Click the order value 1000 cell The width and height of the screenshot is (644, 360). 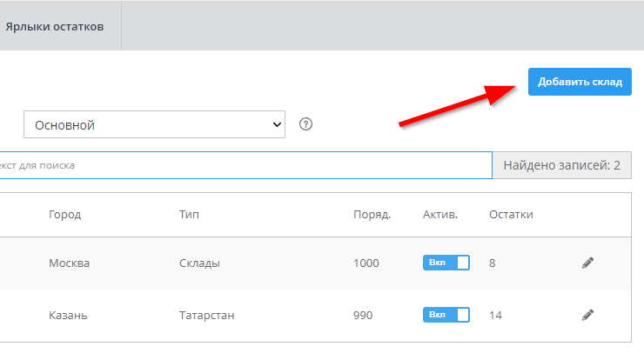(x=368, y=263)
